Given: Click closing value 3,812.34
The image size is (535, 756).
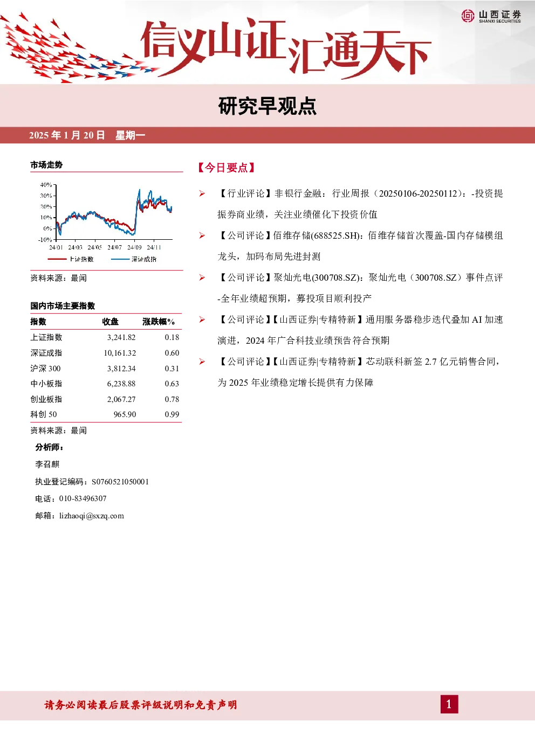Looking at the screenshot, I should tap(121, 369).
